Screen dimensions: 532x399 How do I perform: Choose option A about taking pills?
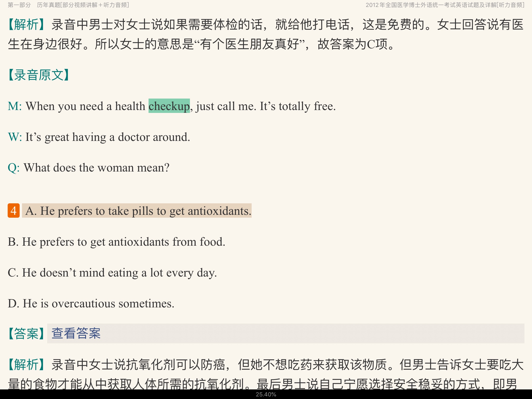point(138,211)
